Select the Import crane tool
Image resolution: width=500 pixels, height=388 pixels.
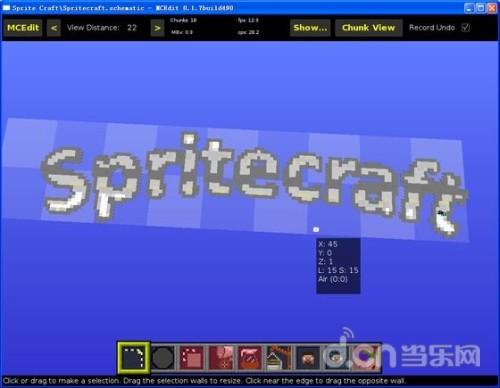point(279,358)
